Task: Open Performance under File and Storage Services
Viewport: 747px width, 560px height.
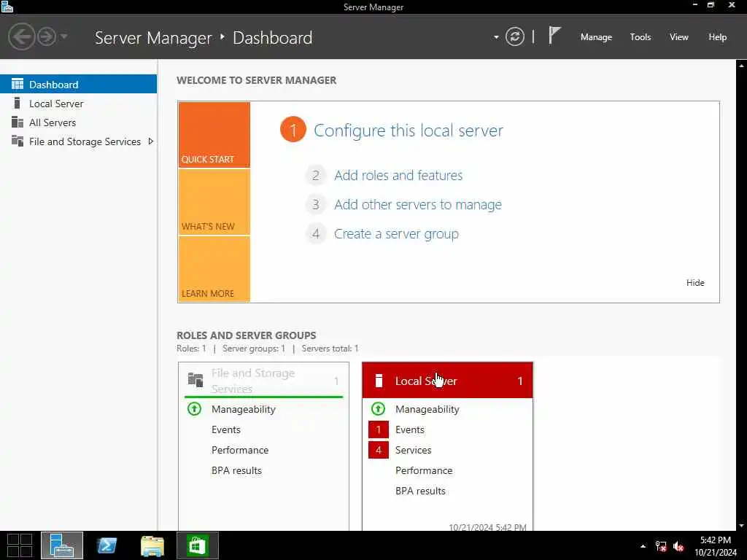Action: point(240,450)
